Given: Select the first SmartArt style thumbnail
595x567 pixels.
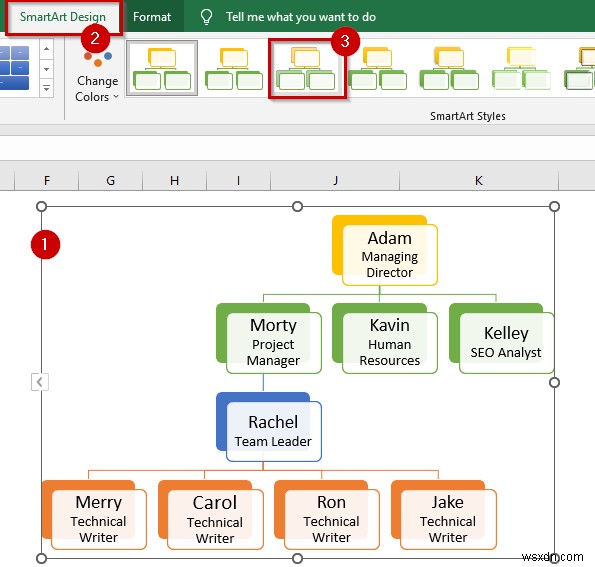Looking at the screenshot, I should point(162,68).
